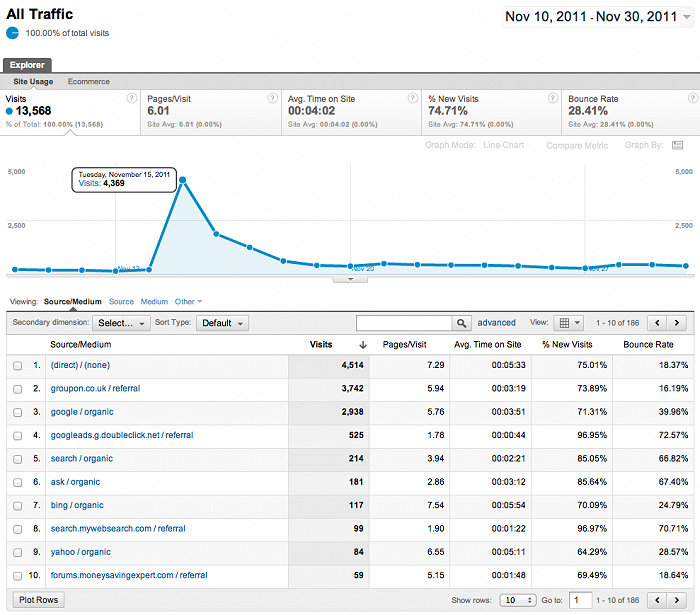Click the Avg. Time on Site help icon
This screenshot has width=700, height=615.
tap(413, 98)
